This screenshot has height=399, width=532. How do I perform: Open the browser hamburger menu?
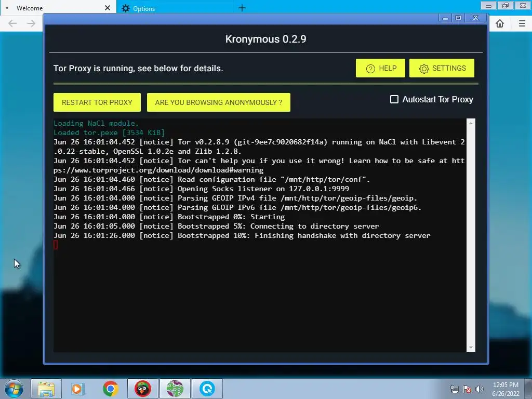pyautogui.click(x=522, y=23)
